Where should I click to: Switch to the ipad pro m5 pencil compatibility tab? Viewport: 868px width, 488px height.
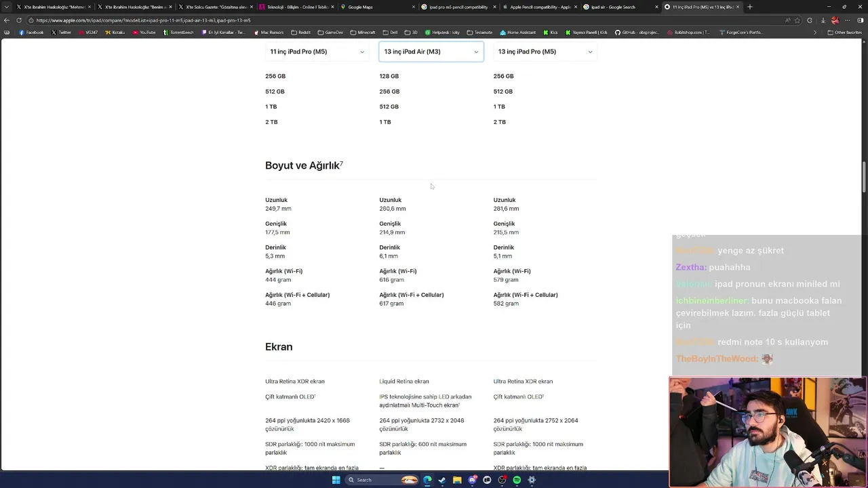pos(458,7)
